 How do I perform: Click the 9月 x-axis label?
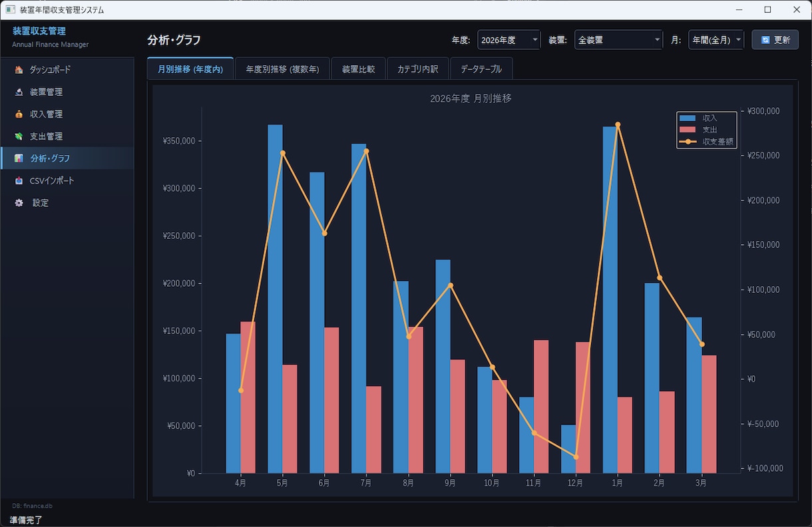tap(450, 483)
